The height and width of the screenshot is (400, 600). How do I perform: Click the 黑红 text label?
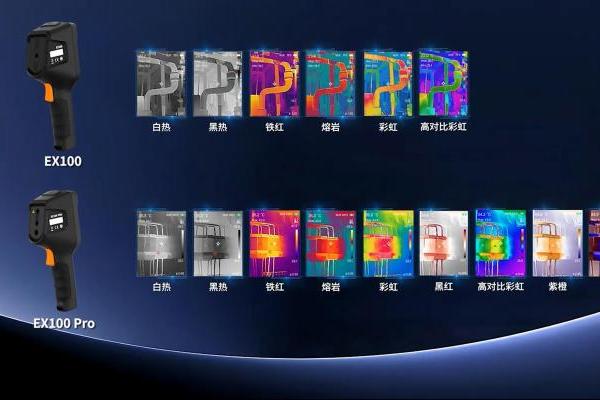coord(443,287)
